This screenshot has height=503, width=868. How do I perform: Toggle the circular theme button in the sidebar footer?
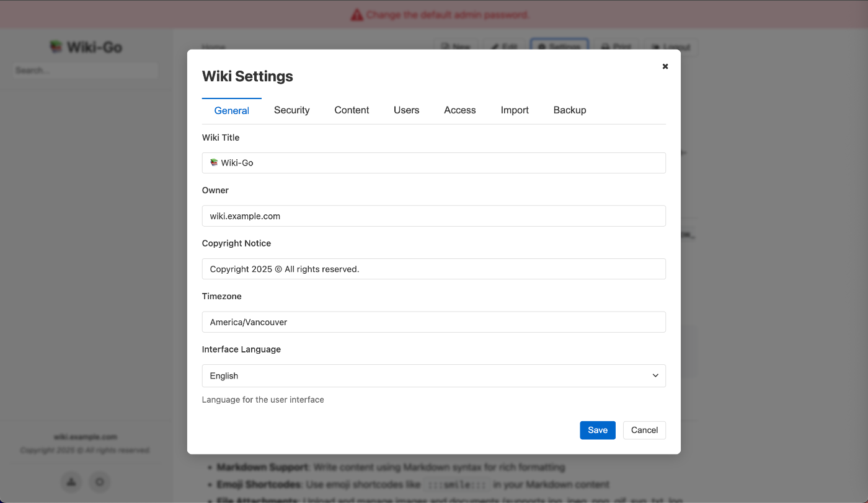pos(100,482)
